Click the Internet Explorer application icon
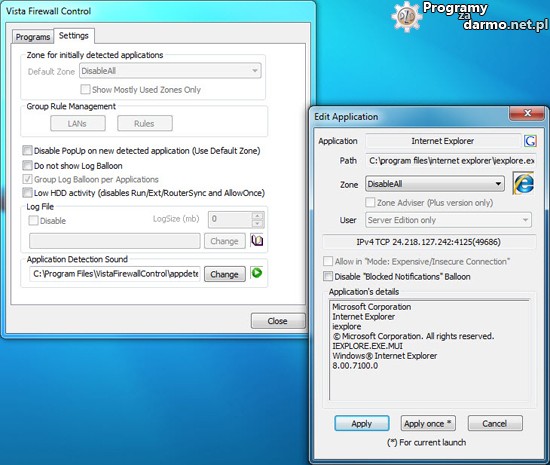550x465 pixels. pyautogui.click(x=523, y=183)
